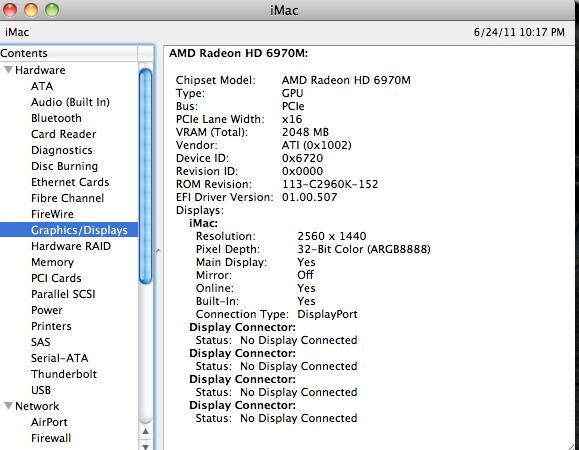Click the VRAM value 2048 MB
This screenshot has width=579, height=450.
[305, 132]
